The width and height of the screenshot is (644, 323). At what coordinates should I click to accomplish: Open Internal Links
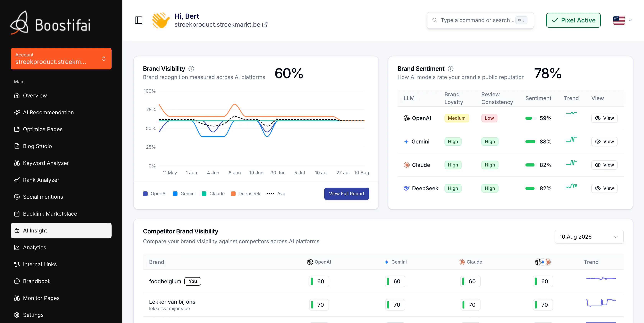point(61,264)
